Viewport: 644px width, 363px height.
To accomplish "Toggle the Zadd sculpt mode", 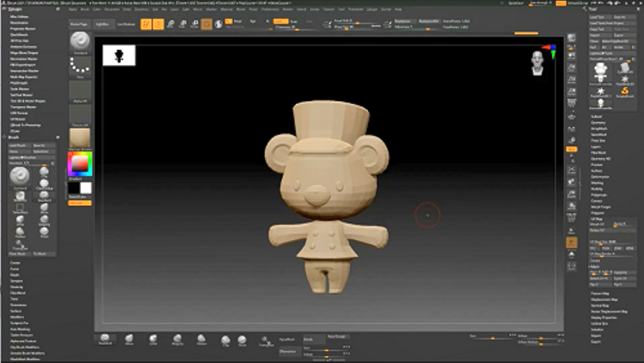I will [281, 21].
